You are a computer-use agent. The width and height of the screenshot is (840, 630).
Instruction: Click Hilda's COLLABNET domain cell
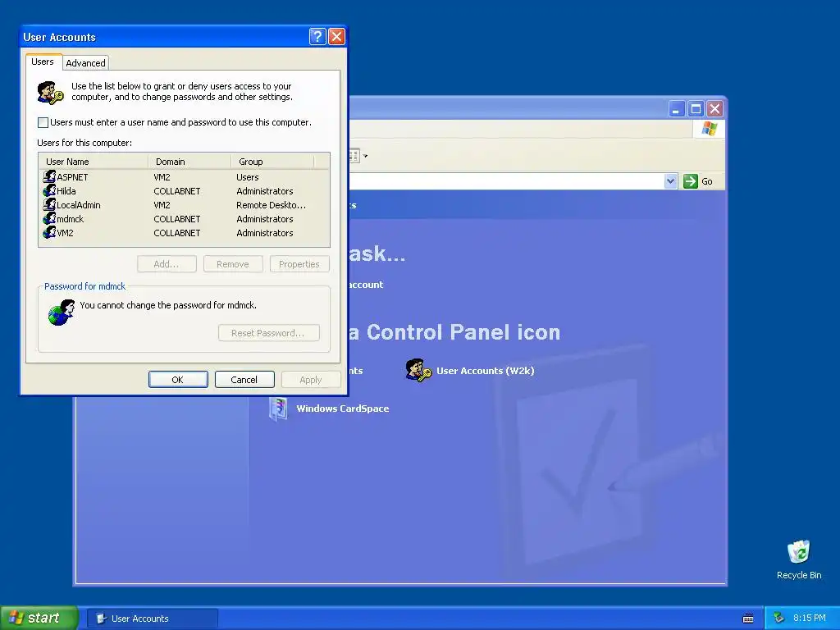click(177, 191)
